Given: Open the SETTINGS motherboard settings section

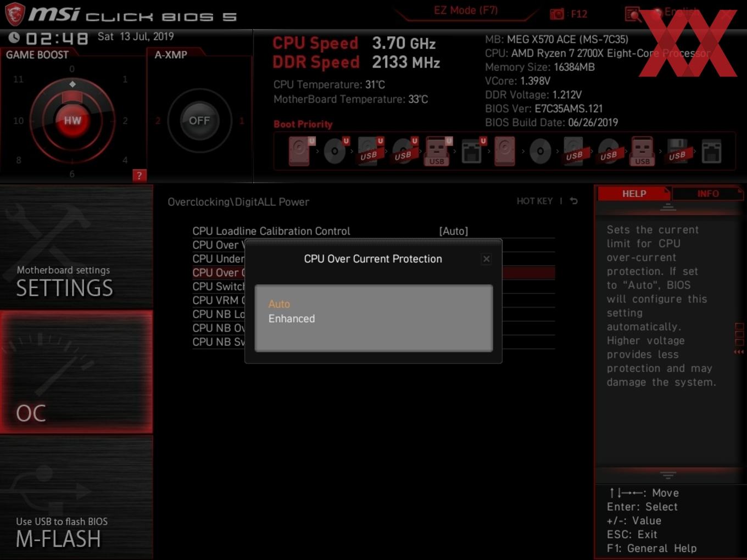Looking at the screenshot, I should click(x=76, y=247).
